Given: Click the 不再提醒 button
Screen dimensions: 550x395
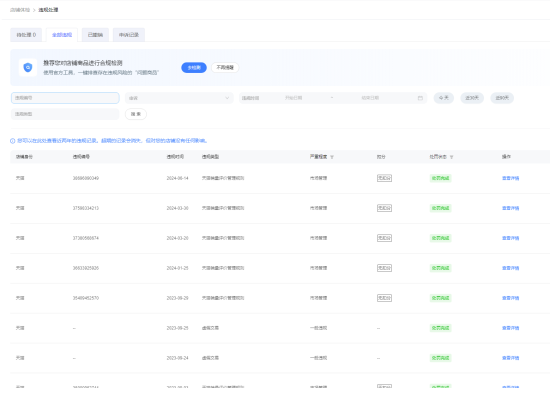Looking at the screenshot, I should [x=225, y=67].
